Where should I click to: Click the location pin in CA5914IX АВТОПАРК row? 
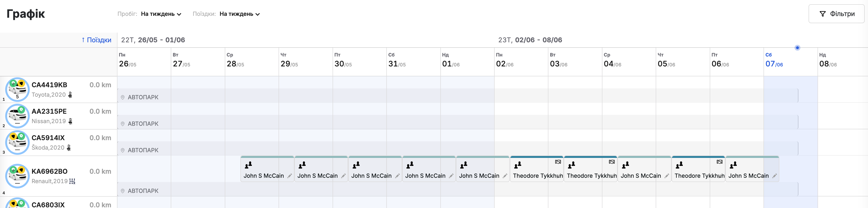pyautogui.click(x=123, y=150)
